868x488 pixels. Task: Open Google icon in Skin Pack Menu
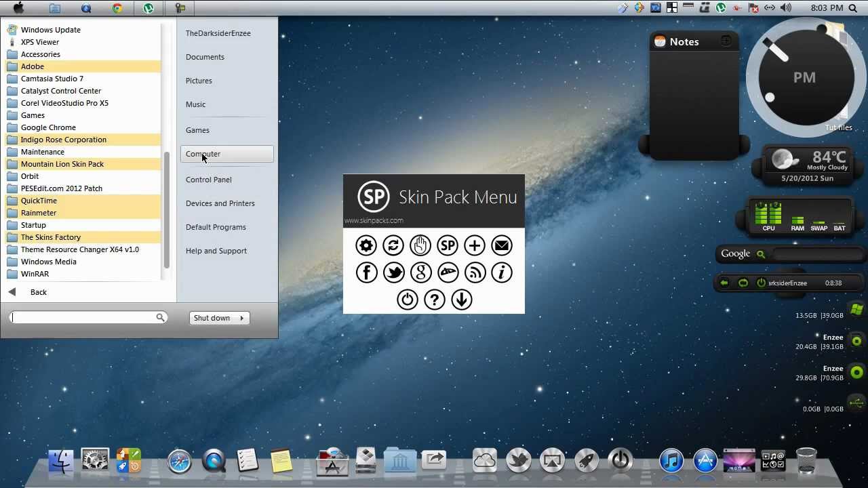click(420, 272)
